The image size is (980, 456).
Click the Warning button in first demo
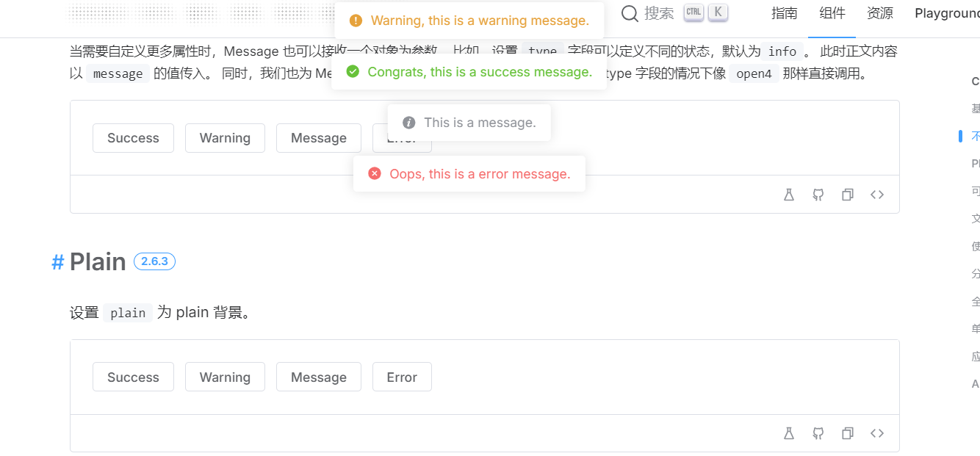(225, 138)
